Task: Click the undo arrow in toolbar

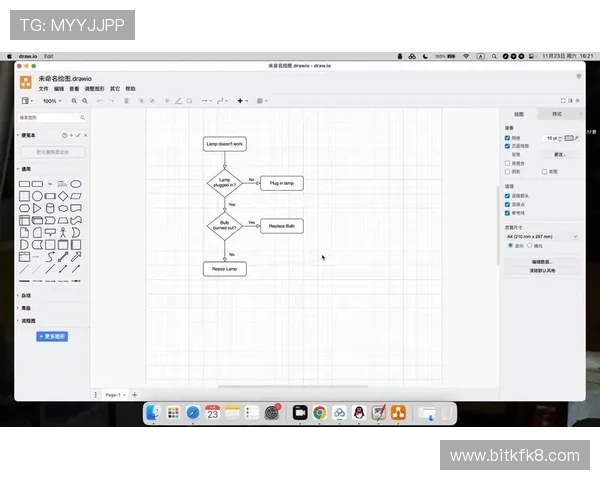Action: click(x=99, y=101)
